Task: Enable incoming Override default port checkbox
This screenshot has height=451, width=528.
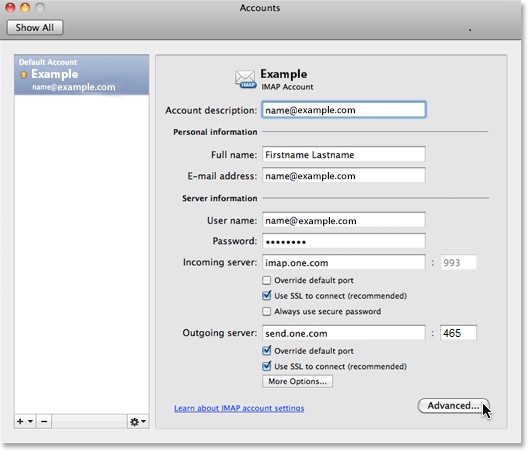Action: coord(266,280)
